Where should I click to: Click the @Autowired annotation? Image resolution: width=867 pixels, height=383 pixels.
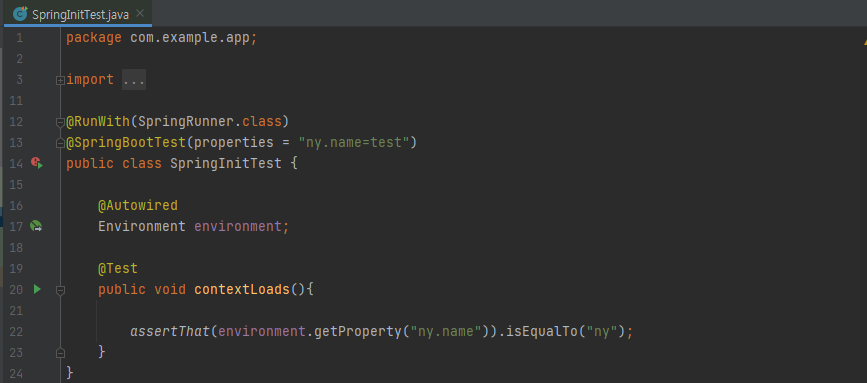pos(138,205)
